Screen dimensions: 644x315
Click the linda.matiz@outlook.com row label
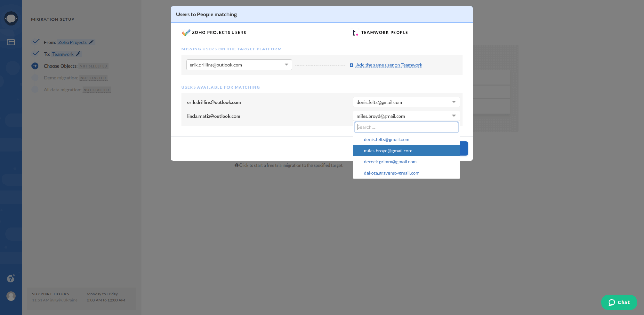coord(213,116)
